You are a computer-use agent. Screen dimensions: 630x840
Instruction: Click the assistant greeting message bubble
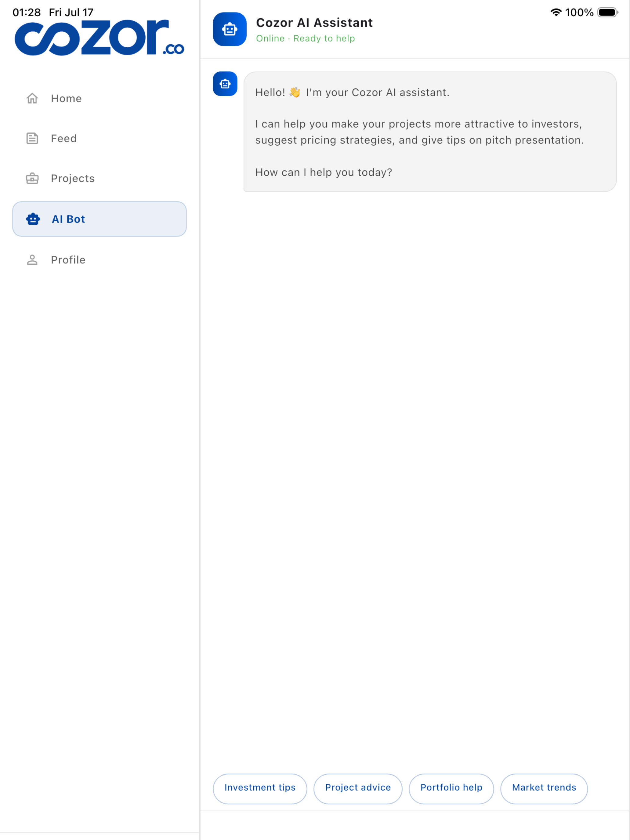(x=430, y=132)
